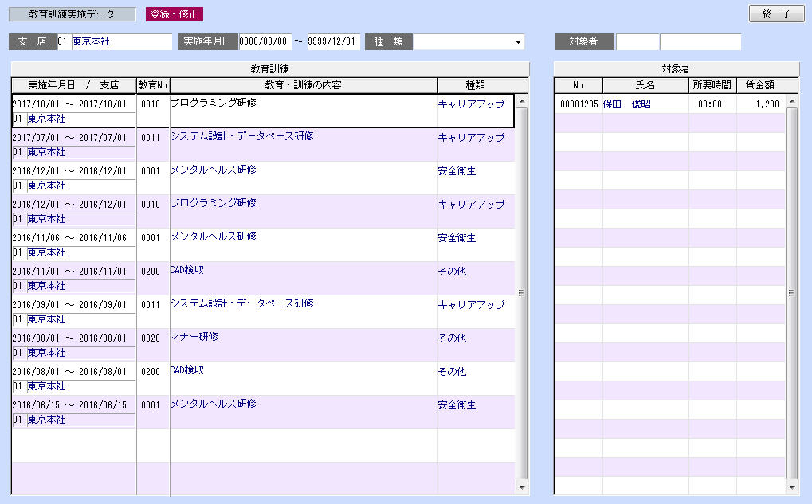Screen dimensions: 812x504
Task: Click 安全衛生 type in the 2016/11/06 row
Action: tap(457, 238)
